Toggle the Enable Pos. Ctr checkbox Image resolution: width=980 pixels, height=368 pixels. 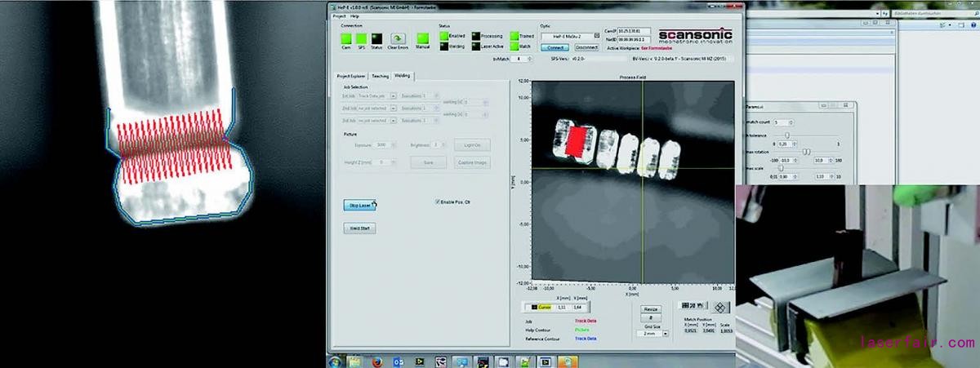pyautogui.click(x=439, y=201)
